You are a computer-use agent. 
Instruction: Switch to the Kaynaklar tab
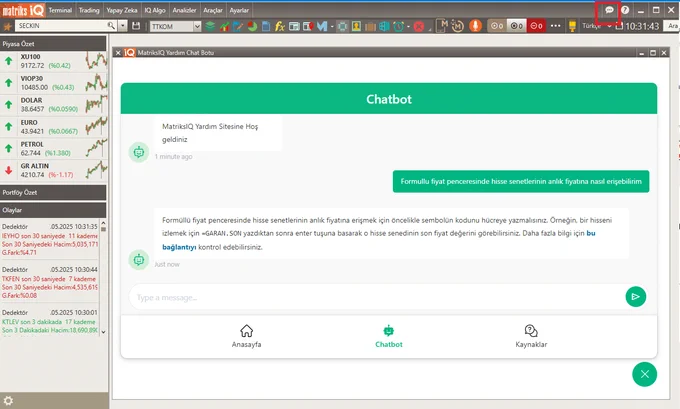[531, 336]
